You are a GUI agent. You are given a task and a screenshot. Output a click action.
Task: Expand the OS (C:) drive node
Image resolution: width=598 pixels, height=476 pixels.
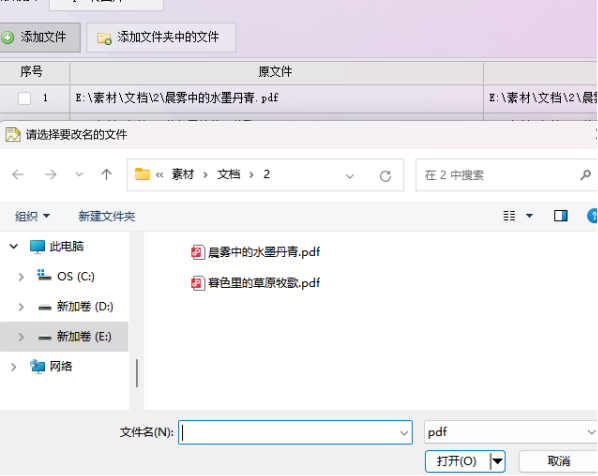(x=21, y=277)
